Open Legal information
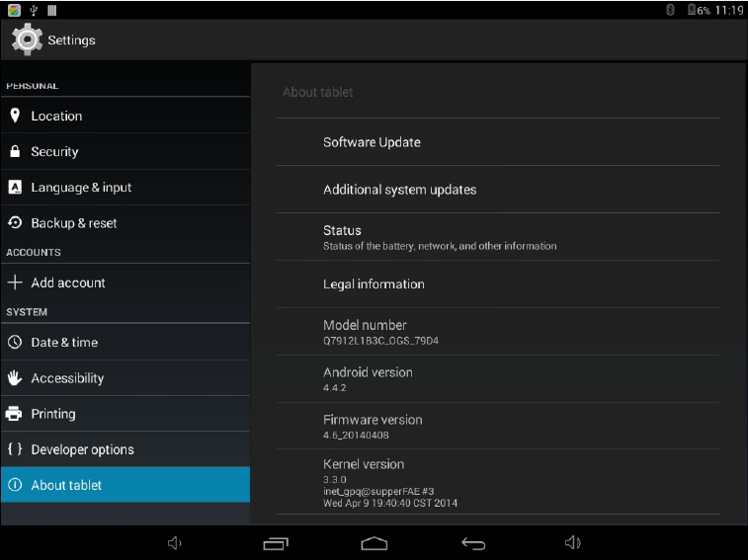 click(x=498, y=283)
